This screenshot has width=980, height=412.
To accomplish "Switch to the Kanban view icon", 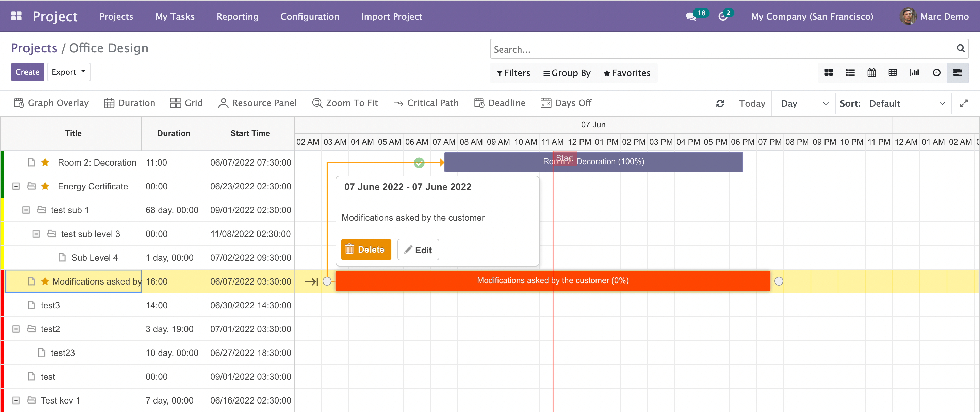I will [829, 73].
